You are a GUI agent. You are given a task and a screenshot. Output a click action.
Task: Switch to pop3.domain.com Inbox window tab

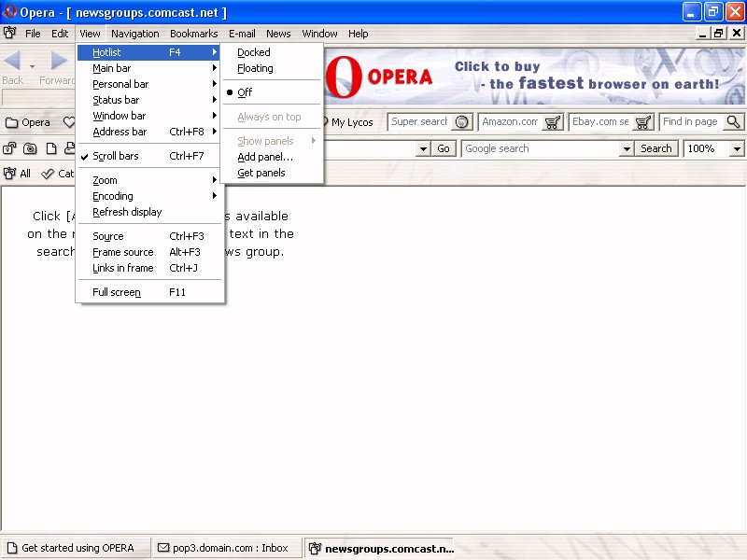223,548
